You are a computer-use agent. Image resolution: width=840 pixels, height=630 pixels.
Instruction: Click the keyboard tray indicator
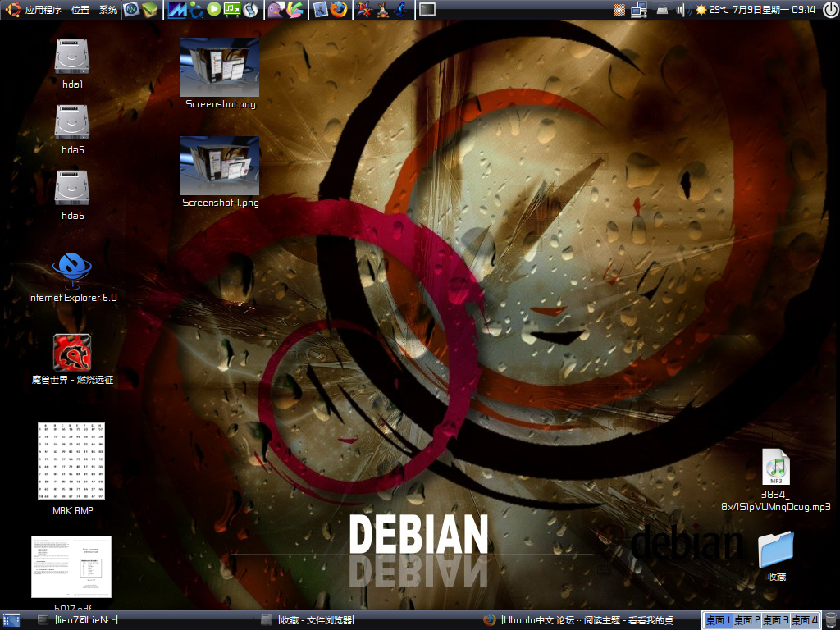tap(662, 10)
